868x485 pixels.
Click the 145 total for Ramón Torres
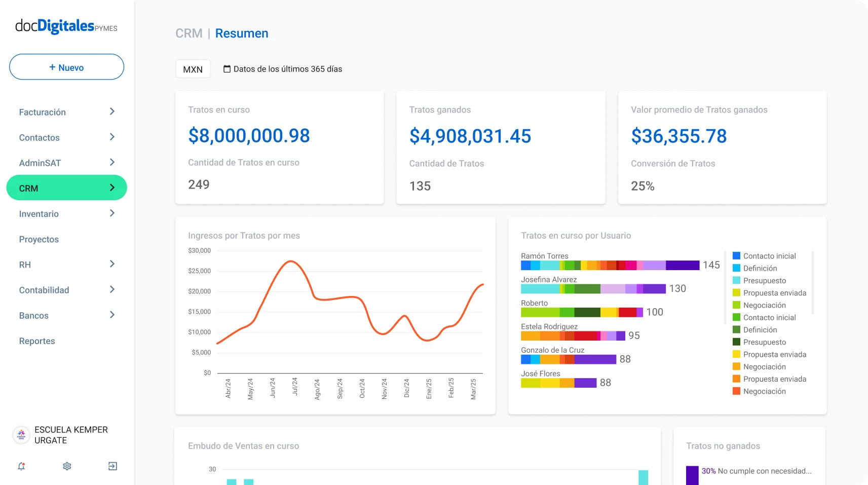point(711,265)
